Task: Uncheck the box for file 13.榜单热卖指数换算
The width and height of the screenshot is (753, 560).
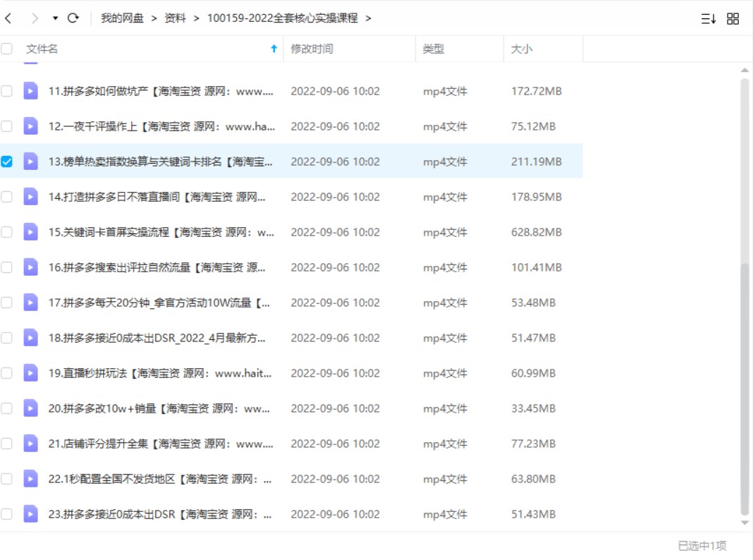Action: [x=7, y=162]
